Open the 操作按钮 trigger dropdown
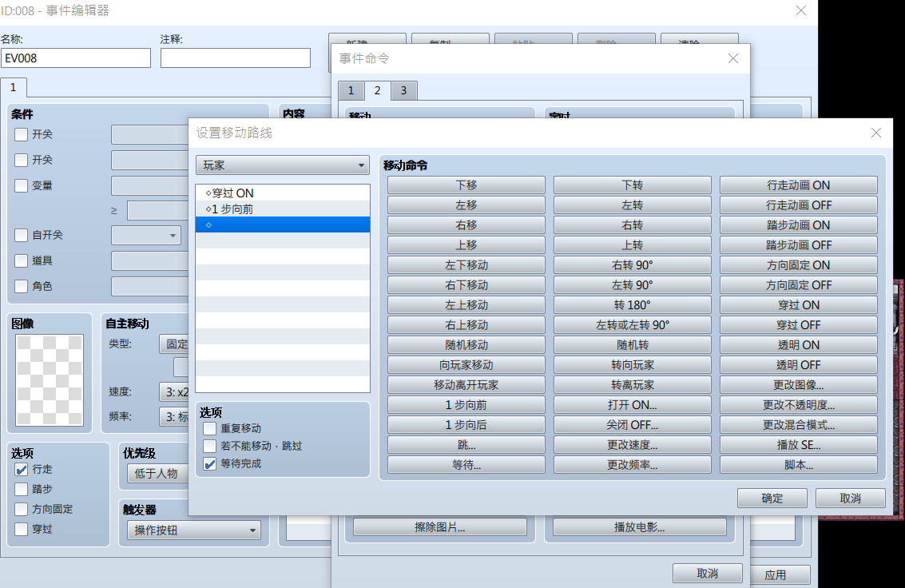The width and height of the screenshot is (905, 588). coord(194,530)
